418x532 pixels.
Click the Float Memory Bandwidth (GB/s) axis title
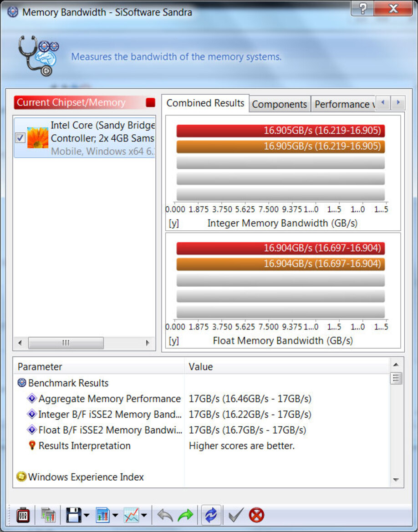[282, 341]
